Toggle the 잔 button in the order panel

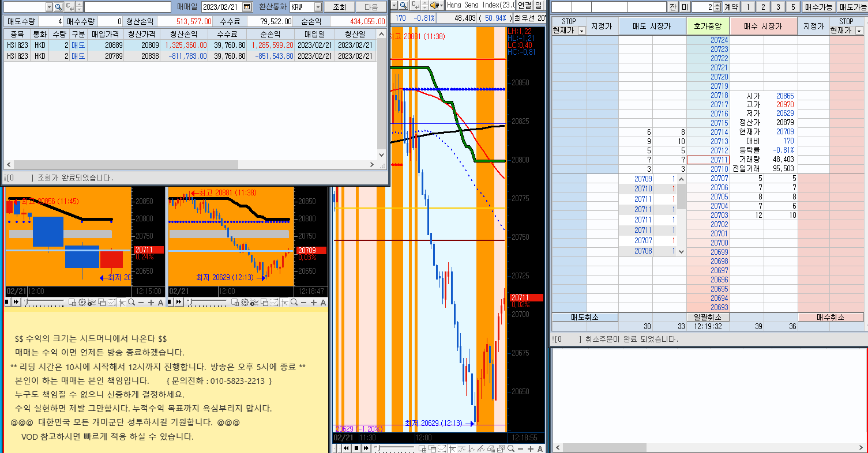point(674,7)
